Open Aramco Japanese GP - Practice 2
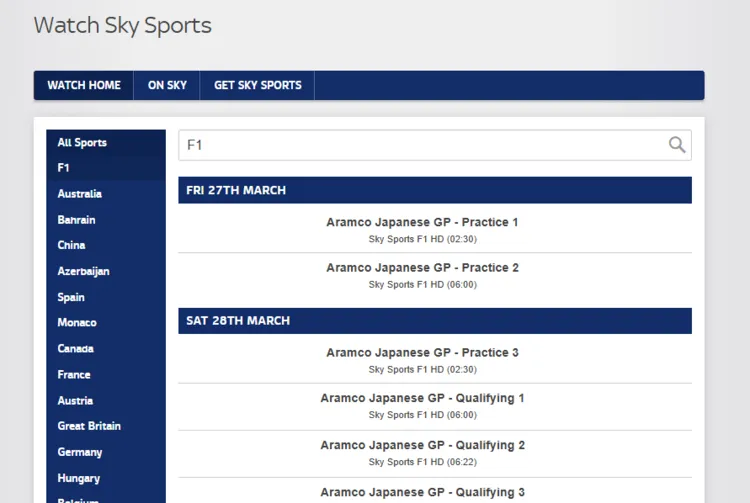The width and height of the screenshot is (750, 503). pos(422,267)
